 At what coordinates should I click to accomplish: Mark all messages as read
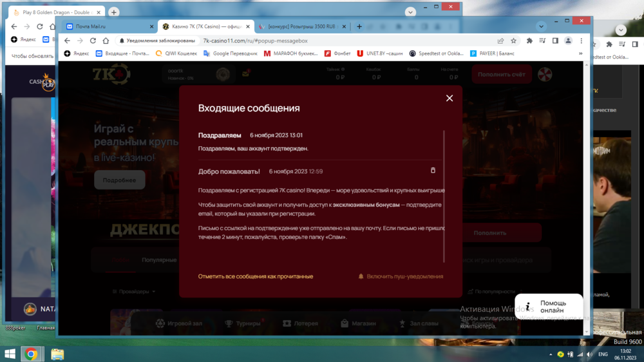[256, 276]
